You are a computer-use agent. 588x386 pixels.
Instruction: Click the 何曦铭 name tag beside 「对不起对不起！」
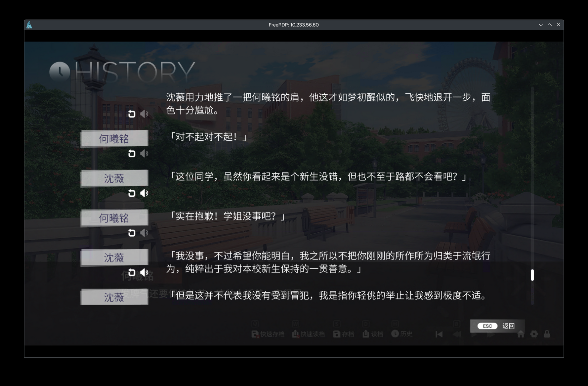point(114,139)
